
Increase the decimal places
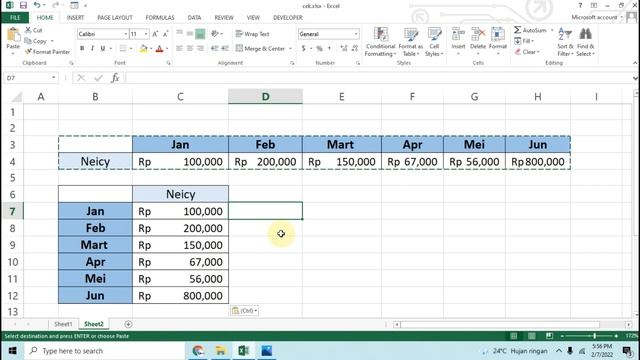click(x=344, y=49)
